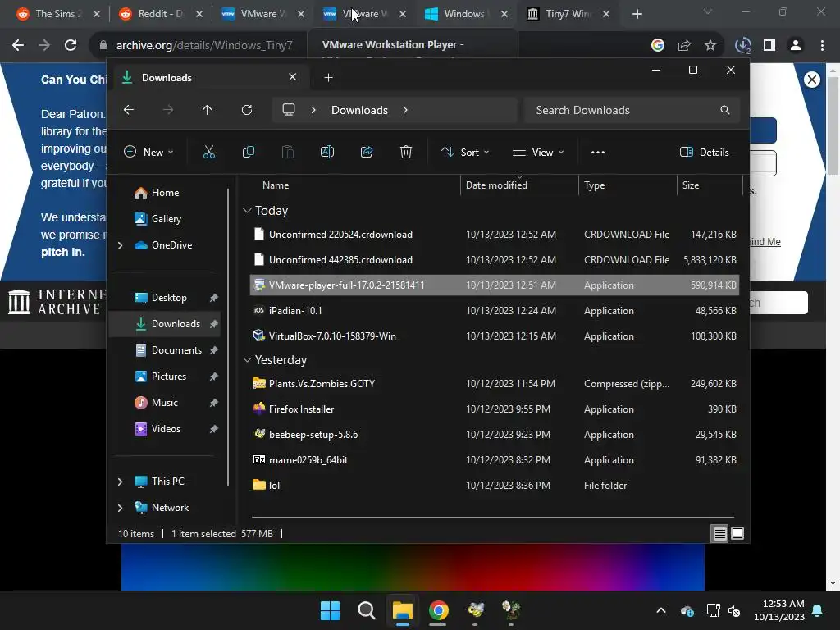Close the Downloads Explorer tab
The height and width of the screenshot is (630, 840).
293,77
